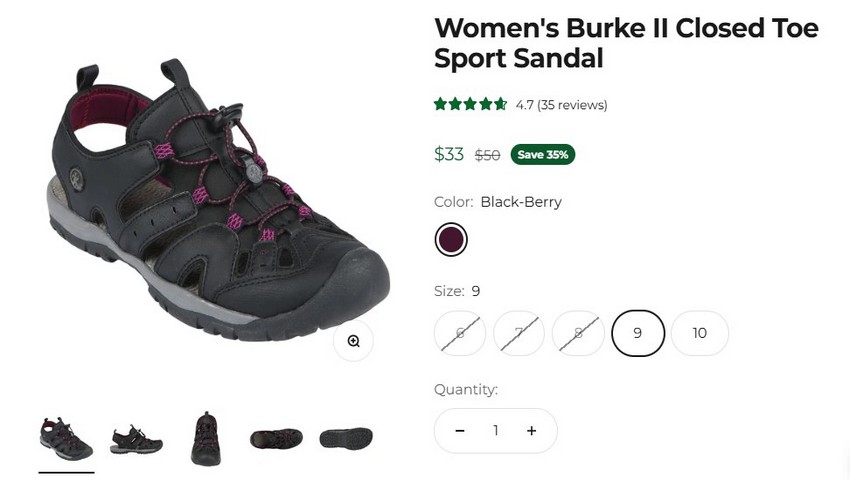Select size 9 option
850x480 pixels.
tap(638, 333)
